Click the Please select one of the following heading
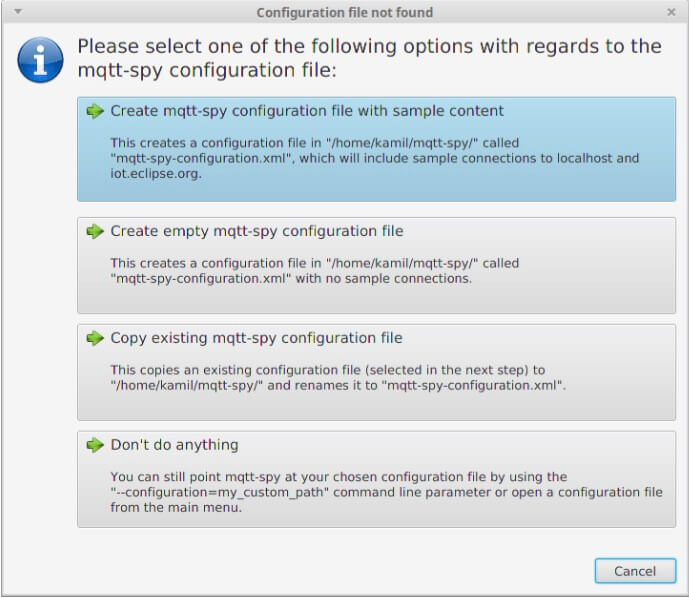This screenshot has width=689, height=598. (x=369, y=58)
